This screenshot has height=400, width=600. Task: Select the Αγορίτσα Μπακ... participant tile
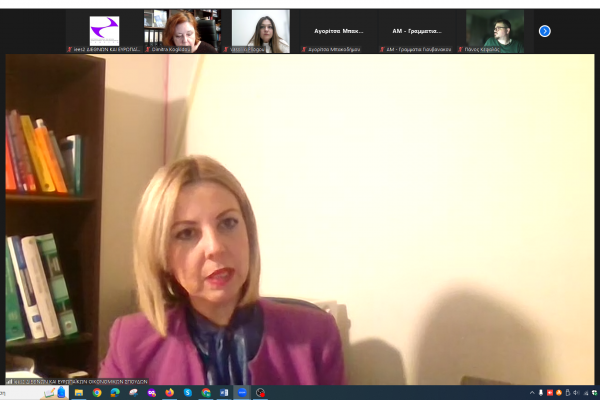(339, 31)
